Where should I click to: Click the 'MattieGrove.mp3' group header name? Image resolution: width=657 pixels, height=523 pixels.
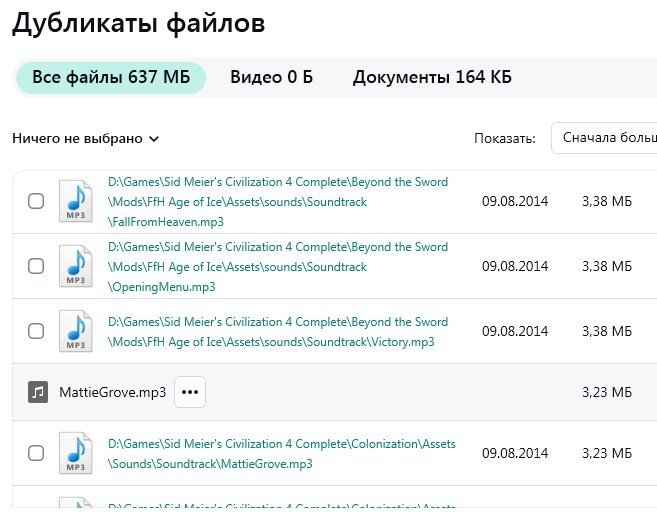(x=113, y=392)
